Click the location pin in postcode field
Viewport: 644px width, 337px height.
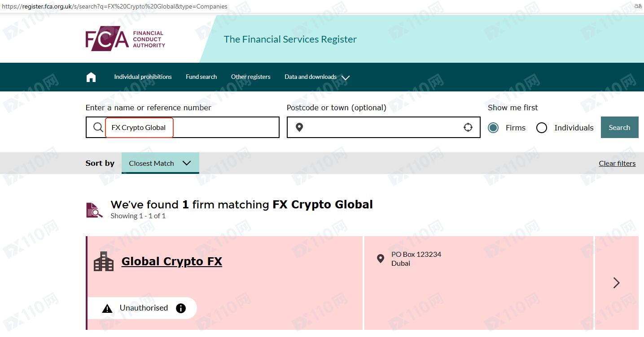coord(299,127)
